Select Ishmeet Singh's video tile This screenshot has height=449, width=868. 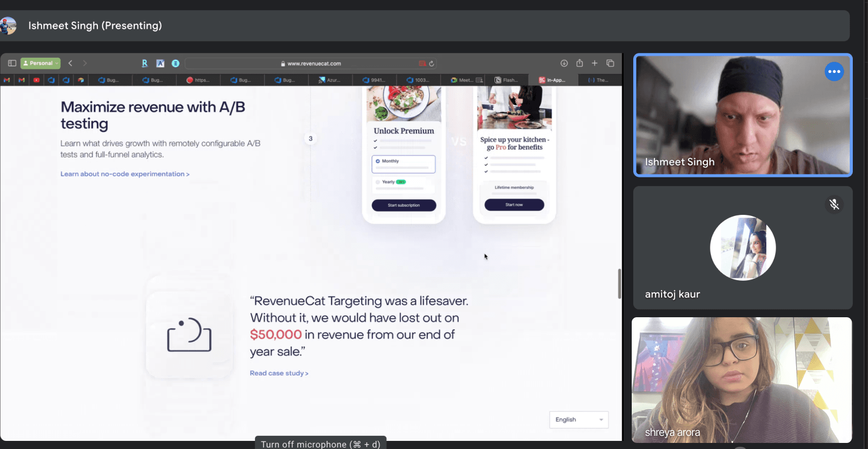(743, 115)
